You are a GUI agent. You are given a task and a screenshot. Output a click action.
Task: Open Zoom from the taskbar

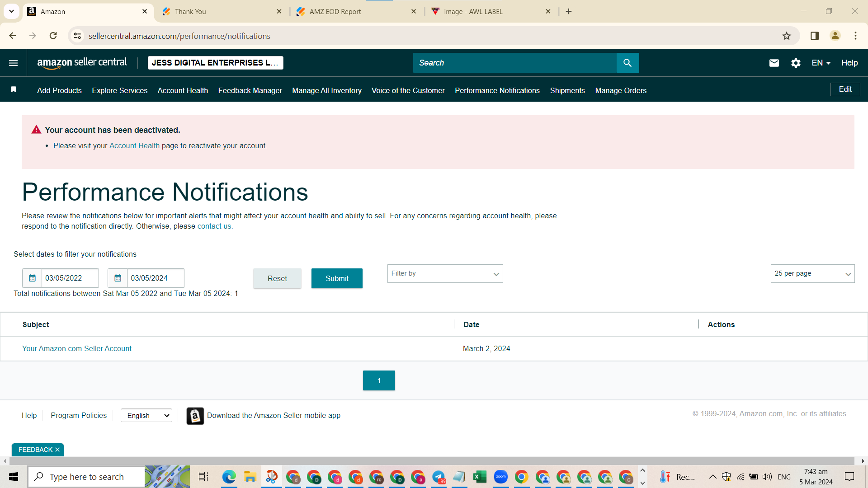tap(501, 477)
